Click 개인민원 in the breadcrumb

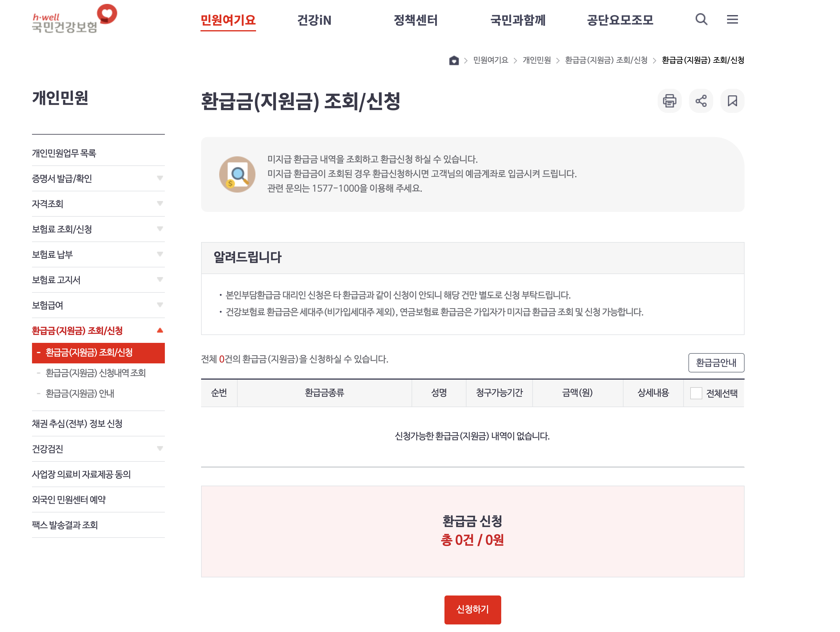[536, 60]
